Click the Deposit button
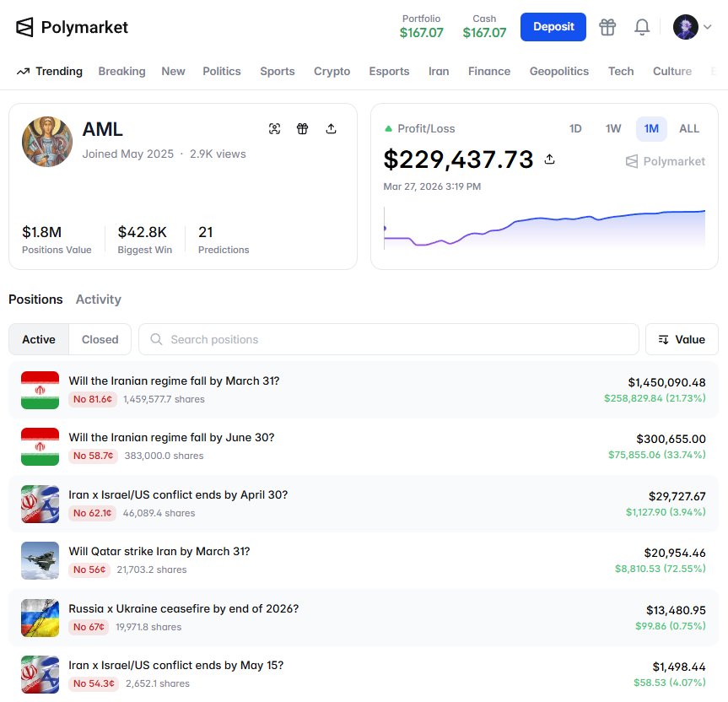 [553, 27]
